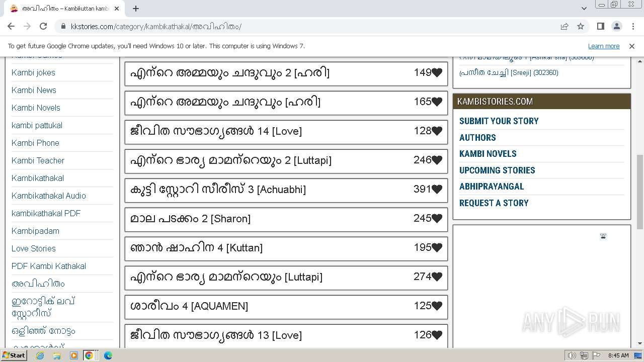The height and width of the screenshot is (362, 644).
Task: Open story മാല പടക്കം 2 [Sharon]
Action: tap(190, 219)
